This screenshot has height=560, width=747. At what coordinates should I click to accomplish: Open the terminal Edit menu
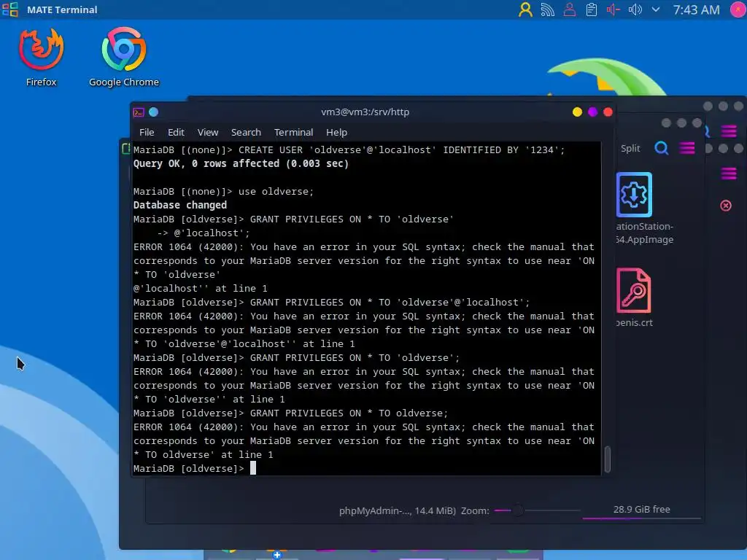click(x=176, y=133)
